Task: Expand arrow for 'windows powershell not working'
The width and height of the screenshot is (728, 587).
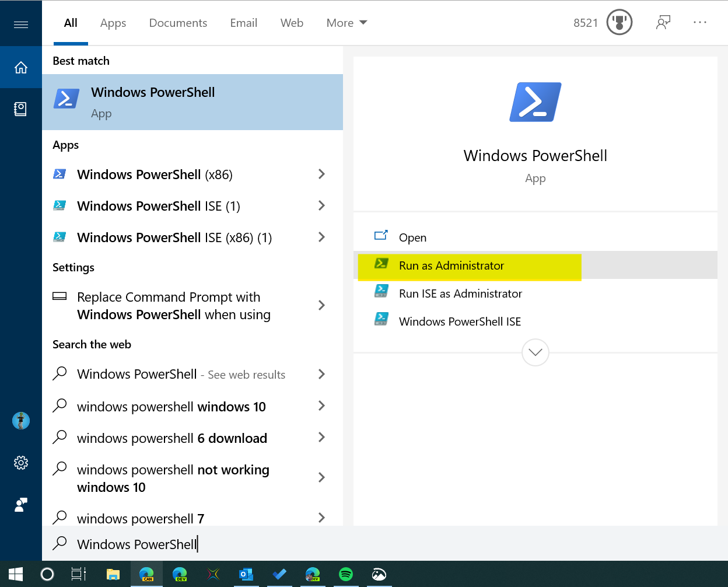Action: point(321,477)
